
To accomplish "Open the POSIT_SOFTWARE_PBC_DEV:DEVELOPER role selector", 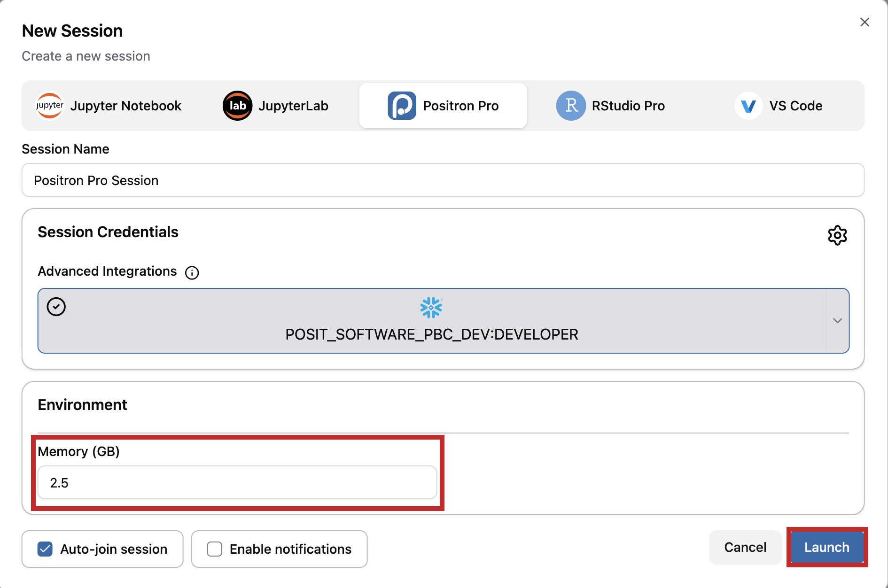I will (x=431, y=334).
